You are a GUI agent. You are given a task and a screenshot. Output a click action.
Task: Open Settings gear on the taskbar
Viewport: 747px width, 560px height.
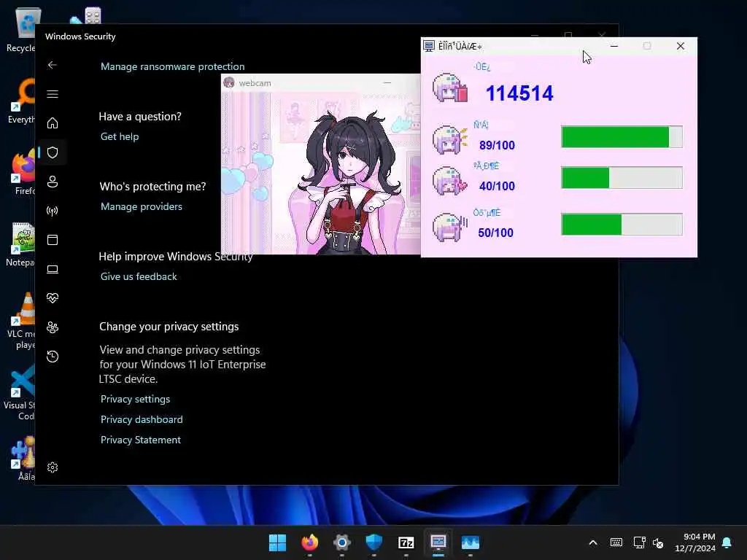click(x=341, y=542)
